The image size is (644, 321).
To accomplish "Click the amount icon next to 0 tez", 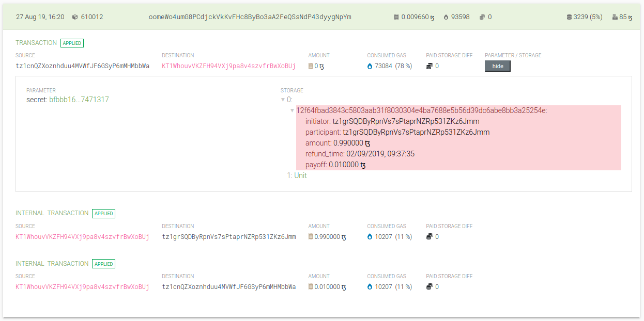I will pos(311,66).
